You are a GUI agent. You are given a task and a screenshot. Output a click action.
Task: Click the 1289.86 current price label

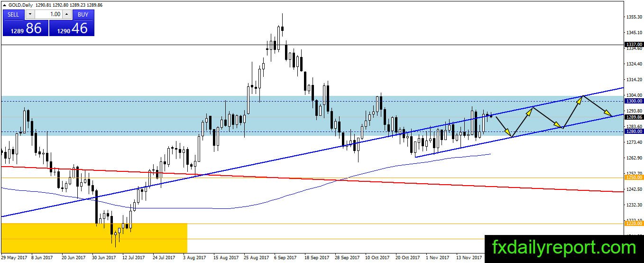tap(634, 117)
